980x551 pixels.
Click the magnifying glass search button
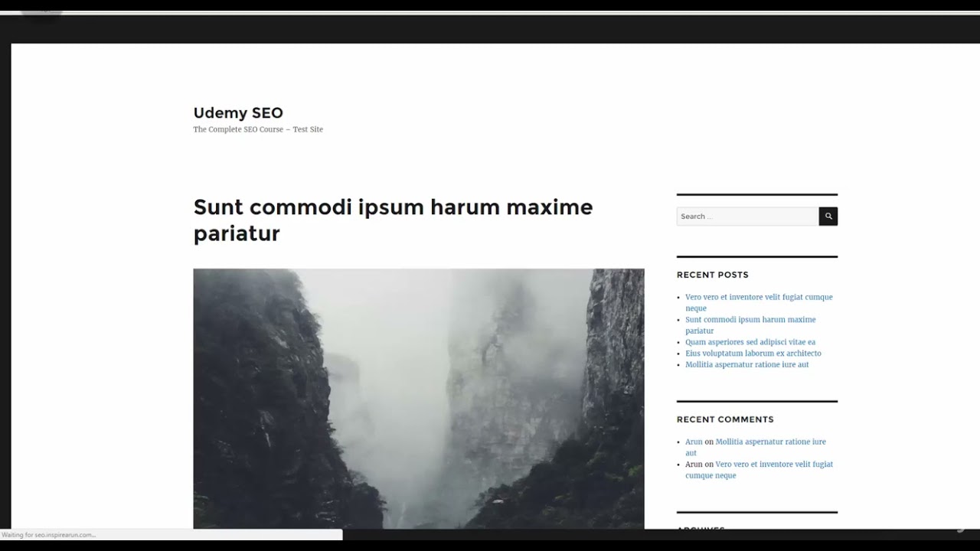[828, 217]
